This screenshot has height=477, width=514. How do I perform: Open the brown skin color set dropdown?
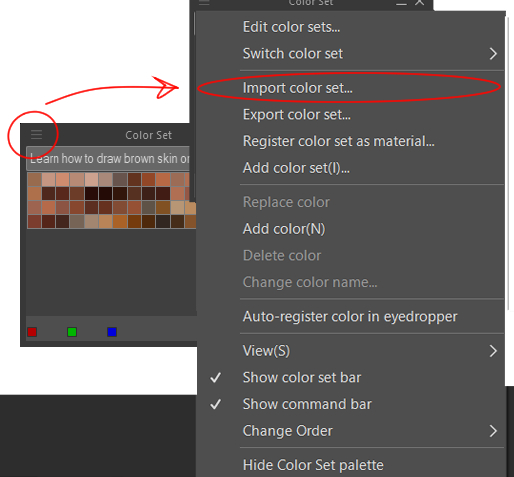coord(108,159)
